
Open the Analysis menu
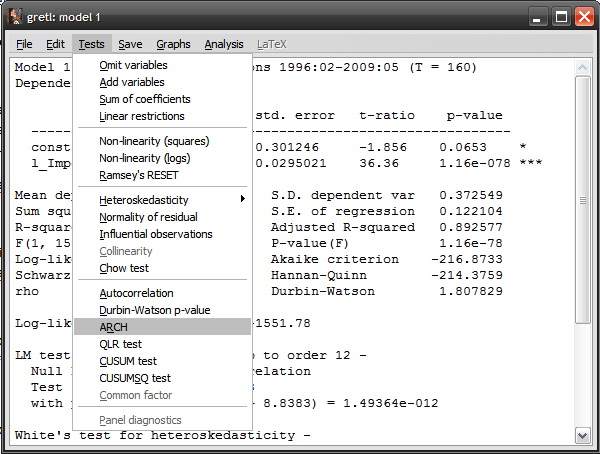pyautogui.click(x=224, y=44)
